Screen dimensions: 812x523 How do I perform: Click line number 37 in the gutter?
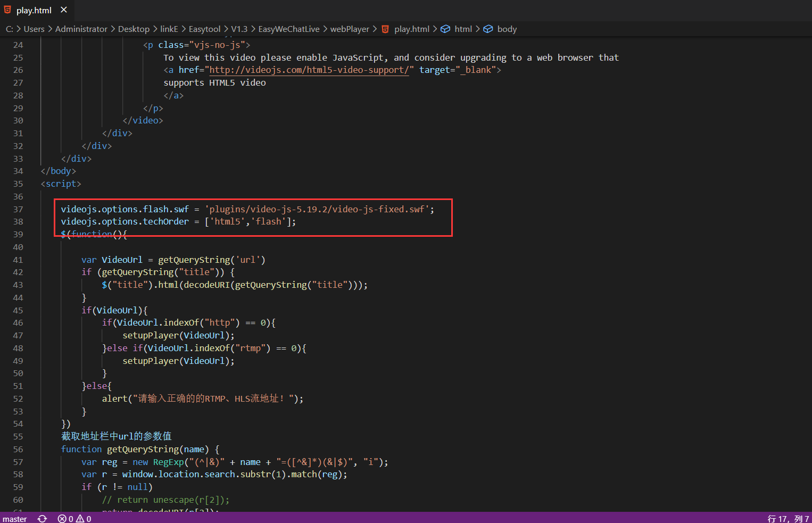18,209
